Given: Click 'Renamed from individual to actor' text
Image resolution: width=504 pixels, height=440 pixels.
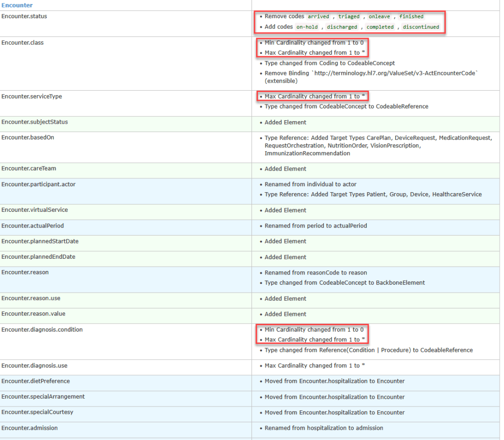Looking at the screenshot, I should (x=311, y=184).
